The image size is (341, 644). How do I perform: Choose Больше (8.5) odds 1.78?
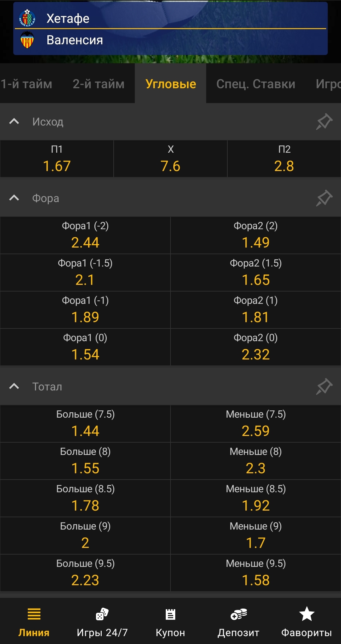(x=85, y=498)
